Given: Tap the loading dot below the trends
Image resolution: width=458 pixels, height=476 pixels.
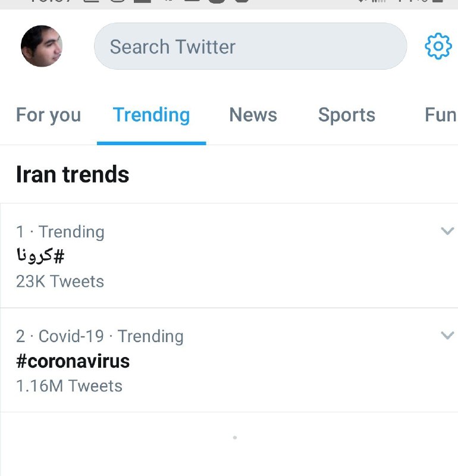Looking at the screenshot, I should click(x=235, y=438).
